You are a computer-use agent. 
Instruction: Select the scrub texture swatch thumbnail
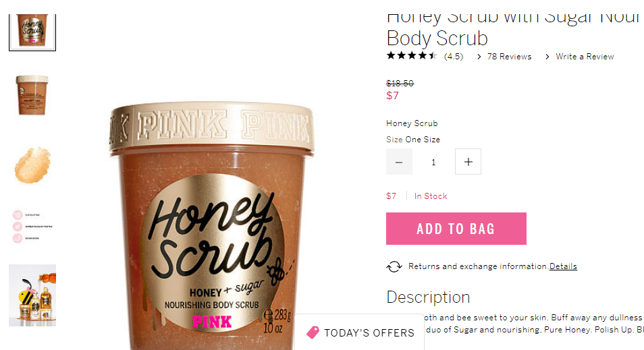[32, 164]
